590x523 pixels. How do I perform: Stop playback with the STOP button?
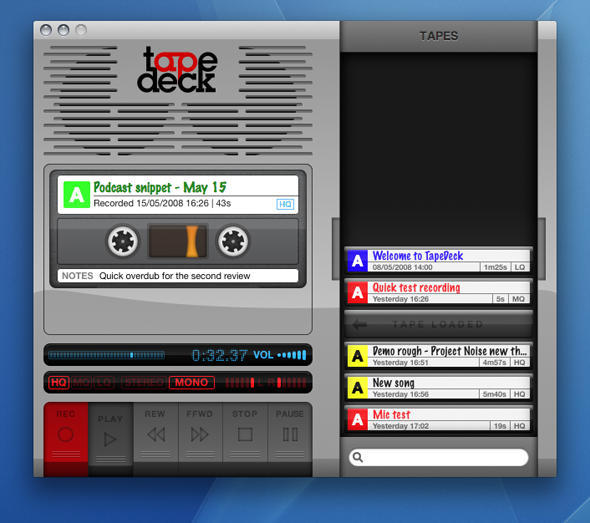[245, 433]
